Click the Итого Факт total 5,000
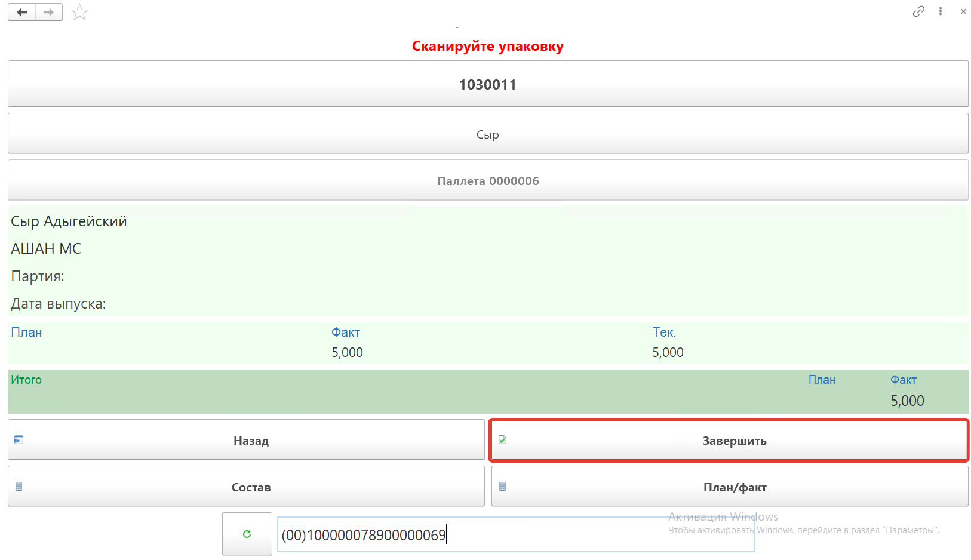 coord(907,401)
